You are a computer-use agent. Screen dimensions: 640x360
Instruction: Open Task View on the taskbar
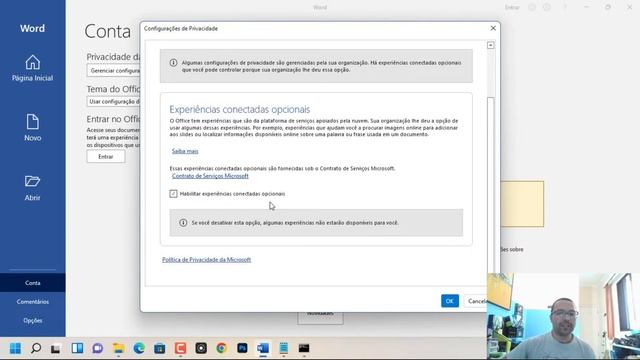click(56, 348)
